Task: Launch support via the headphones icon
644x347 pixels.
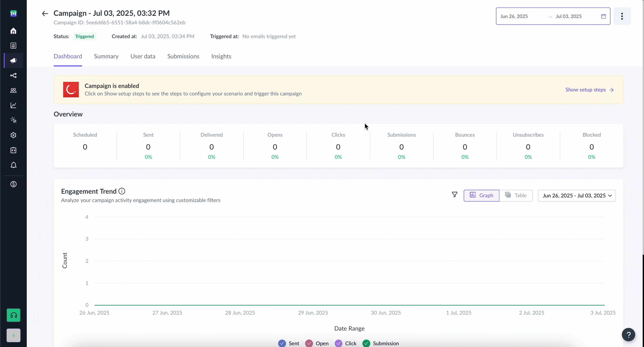Action: click(x=13, y=315)
